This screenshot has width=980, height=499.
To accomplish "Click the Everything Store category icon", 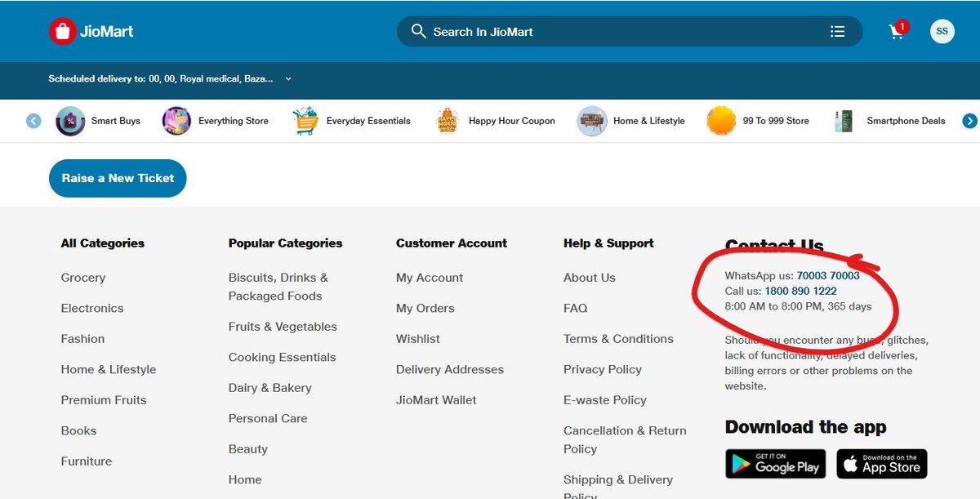I will [x=176, y=121].
